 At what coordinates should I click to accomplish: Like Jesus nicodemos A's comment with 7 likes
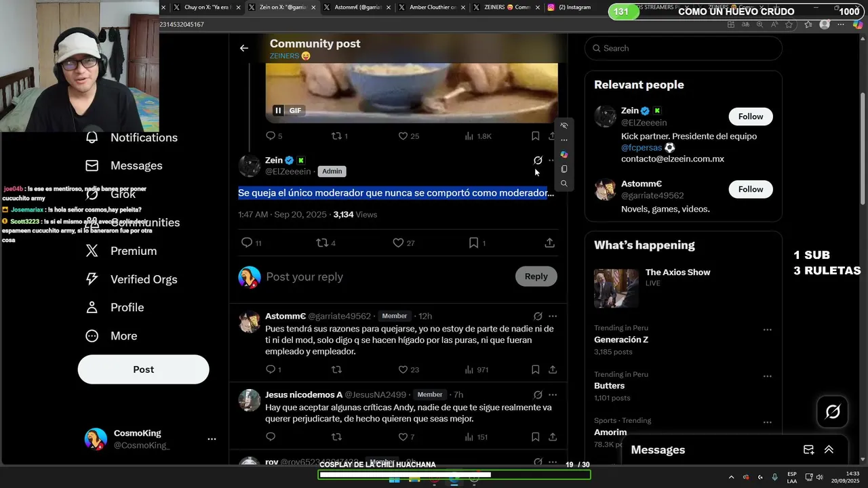coord(406,436)
